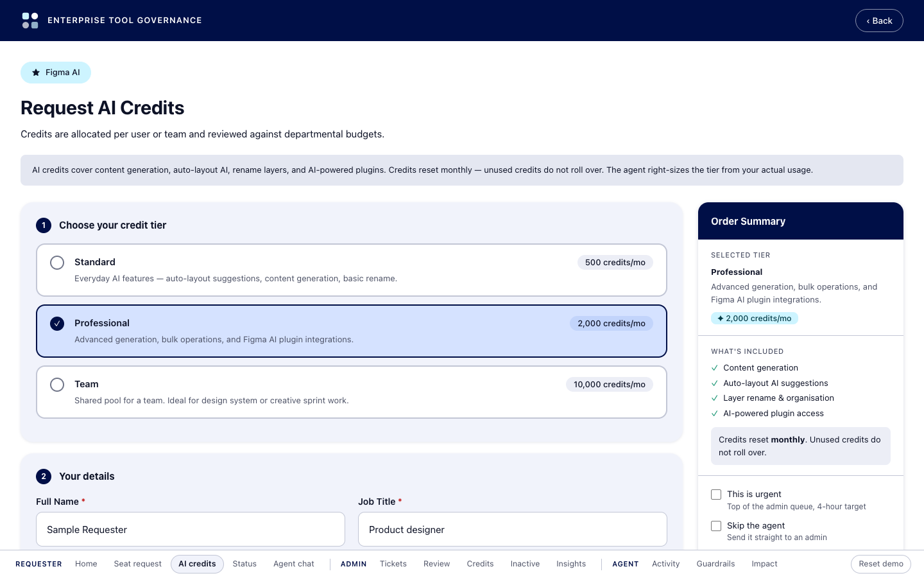This screenshot has height=578, width=924.
Task: Click the 10,000 credits/mo badge
Action: 610,385
